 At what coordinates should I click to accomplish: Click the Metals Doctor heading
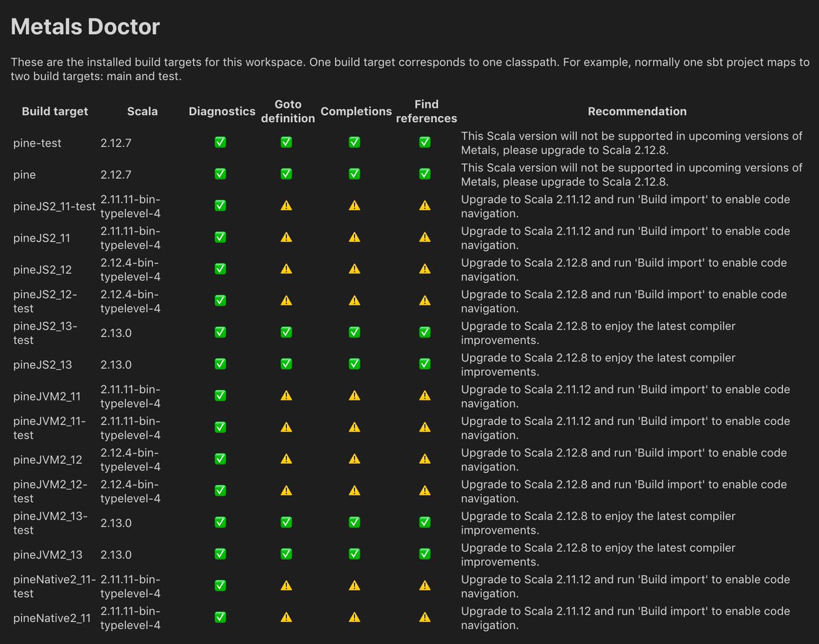click(x=85, y=27)
